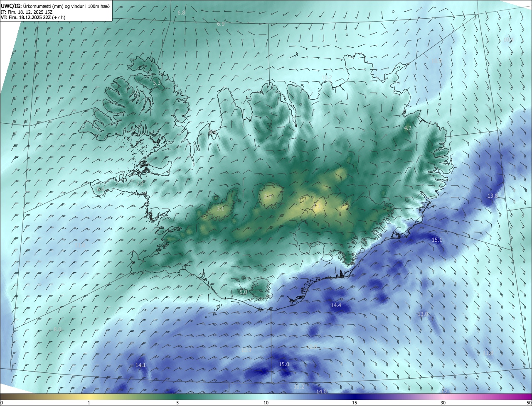Click the 4.2 value label in the northeast

tap(408, 128)
